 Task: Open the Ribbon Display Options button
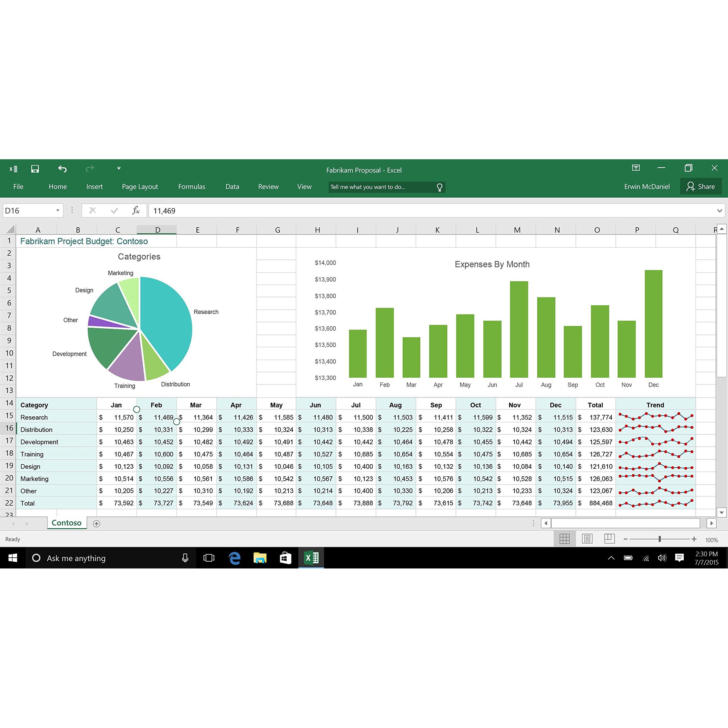tap(636, 168)
